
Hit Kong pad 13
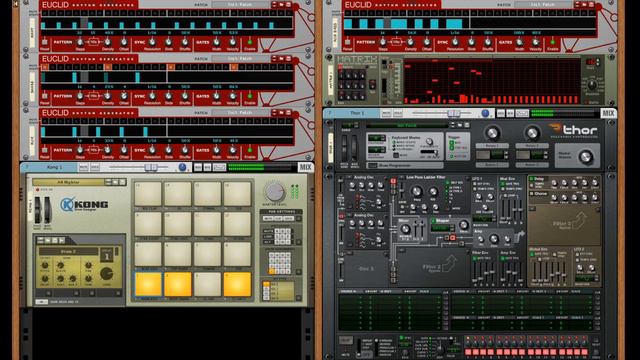point(148,194)
